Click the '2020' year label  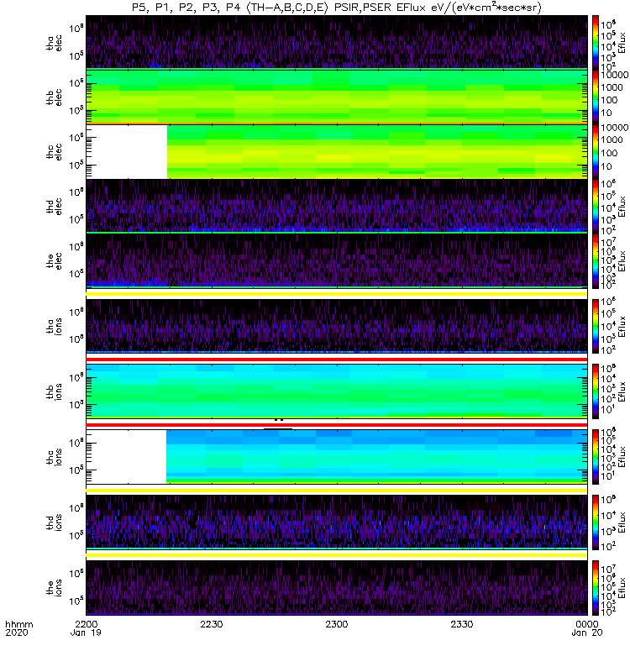17,633
